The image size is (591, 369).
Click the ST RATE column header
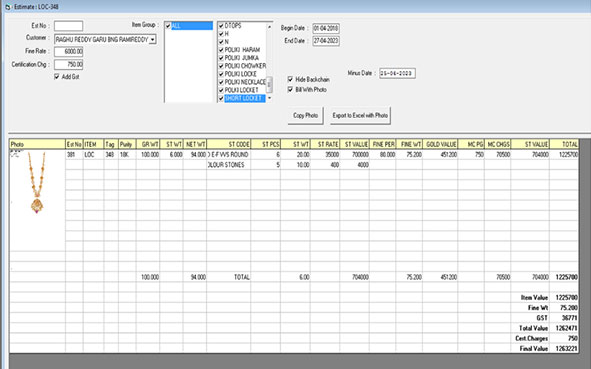pyautogui.click(x=325, y=144)
